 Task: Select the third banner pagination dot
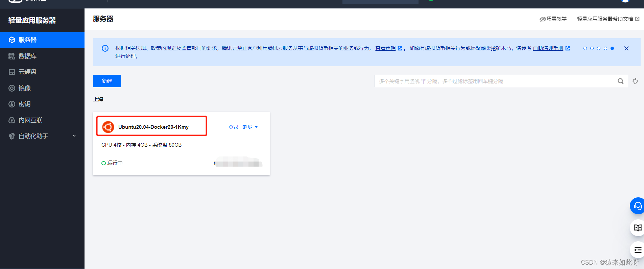(x=599, y=48)
